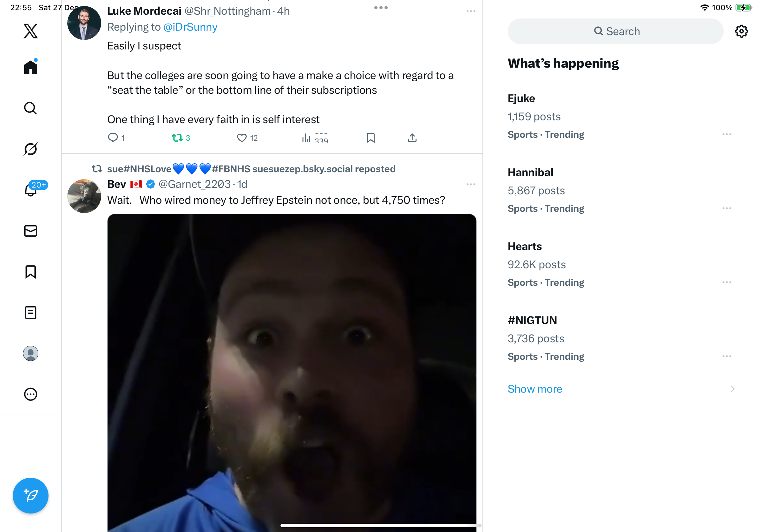The width and height of the screenshot is (762, 532).
Task: Compose a new post with floating button
Action: tap(31, 496)
